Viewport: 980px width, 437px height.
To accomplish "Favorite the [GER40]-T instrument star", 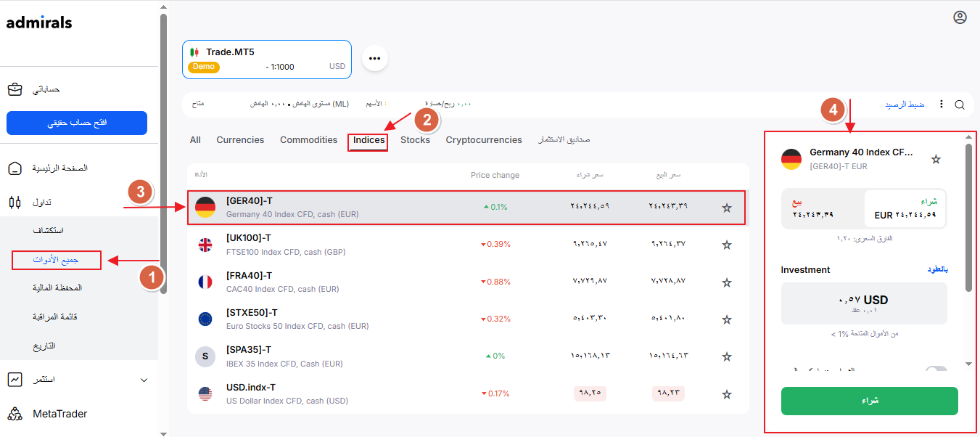I will coord(726,208).
